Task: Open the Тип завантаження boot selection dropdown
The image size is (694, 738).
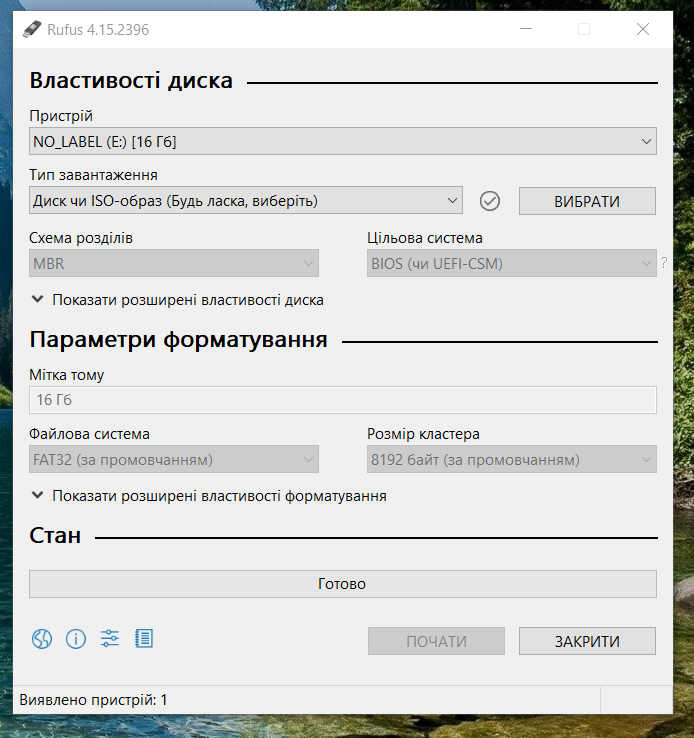Action: (246, 201)
